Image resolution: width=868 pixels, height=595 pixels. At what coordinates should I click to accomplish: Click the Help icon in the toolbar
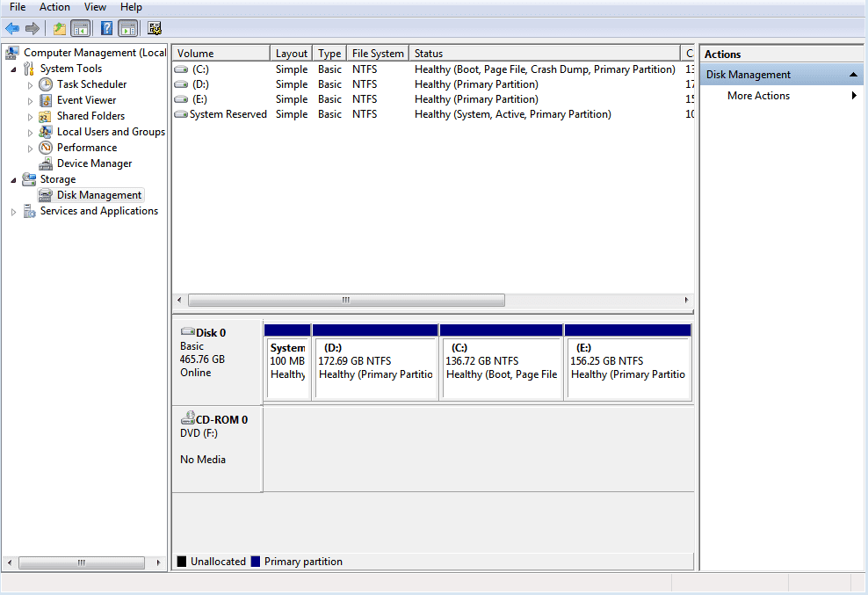(x=105, y=28)
